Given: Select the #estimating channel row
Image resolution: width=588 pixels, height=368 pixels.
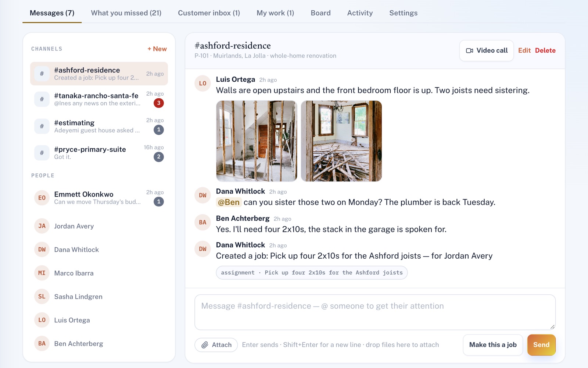Looking at the screenshot, I should (99, 126).
